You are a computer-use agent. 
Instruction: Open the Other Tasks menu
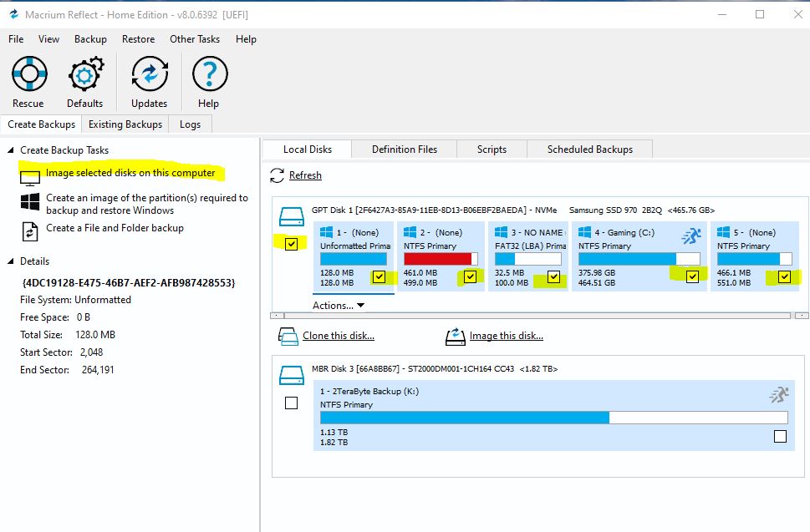195,39
